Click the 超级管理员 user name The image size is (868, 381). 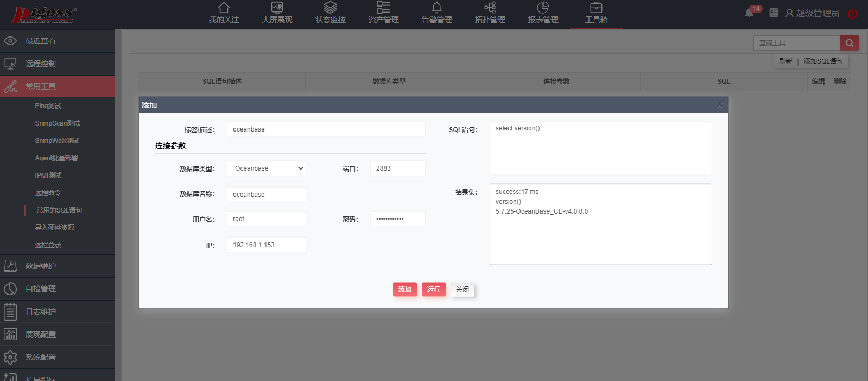tap(818, 13)
